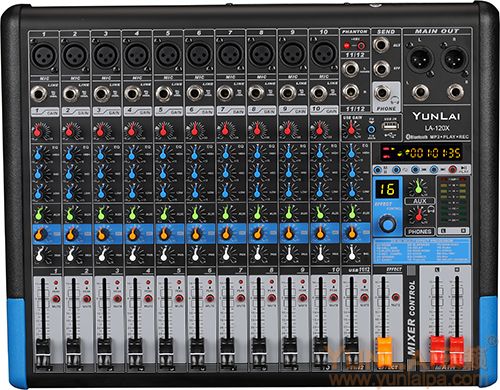Image resolution: width=500 pixels, height=390 pixels.
Task: Toggle the channel 1 MUTE button
Action: click(x=56, y=298)
